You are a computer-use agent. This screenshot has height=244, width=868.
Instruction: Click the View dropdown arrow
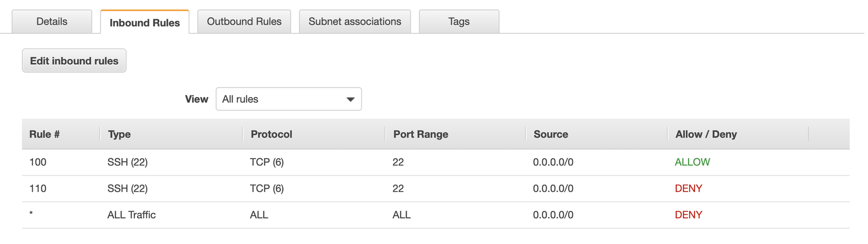[350, 99]
